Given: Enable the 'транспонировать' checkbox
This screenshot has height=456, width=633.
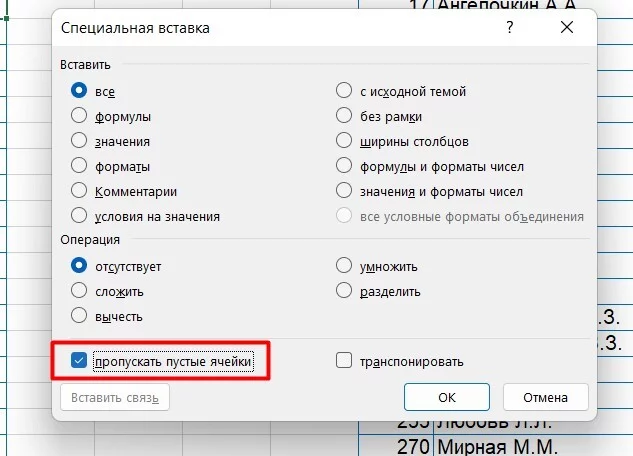Looking at the screenshot, I should [x=344, y=360].
